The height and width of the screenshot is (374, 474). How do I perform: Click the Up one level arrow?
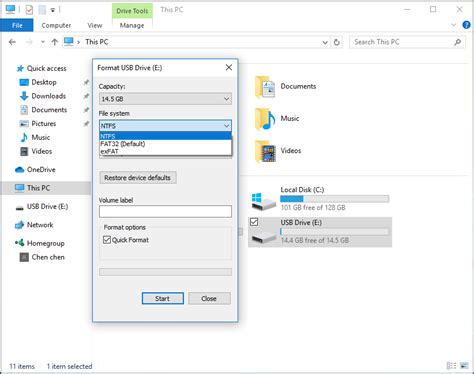coord(55,42)
